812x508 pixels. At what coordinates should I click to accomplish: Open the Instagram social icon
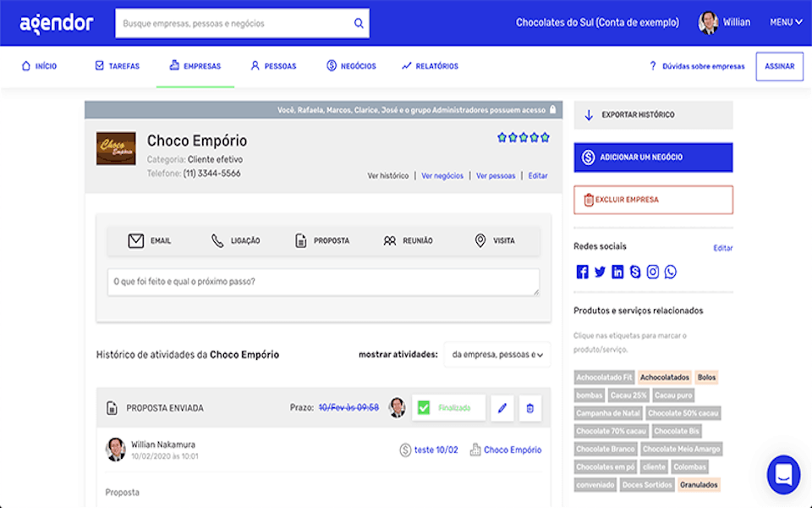click(652, 272)
